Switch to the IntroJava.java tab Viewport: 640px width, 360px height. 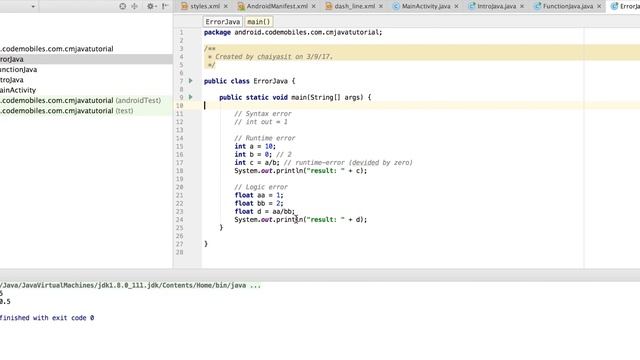click(x=496, y=6)
